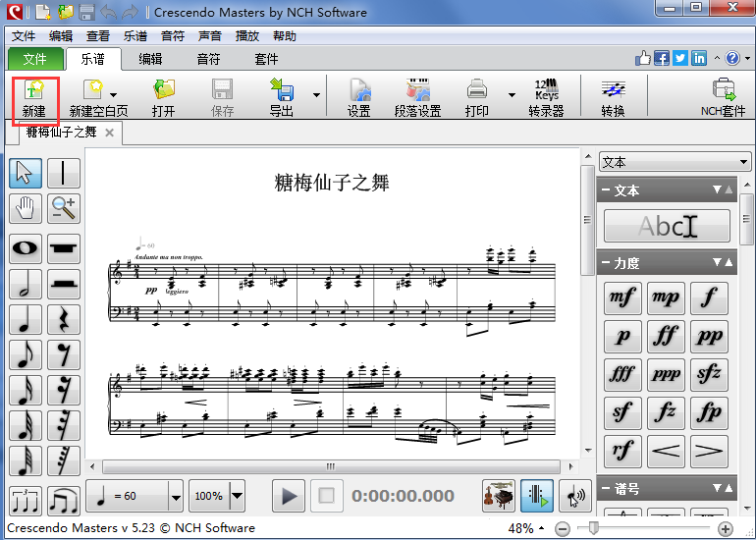756x540 pixels.
Task: Open the 100% playback speed dropdown
Action: click(238, 496)
